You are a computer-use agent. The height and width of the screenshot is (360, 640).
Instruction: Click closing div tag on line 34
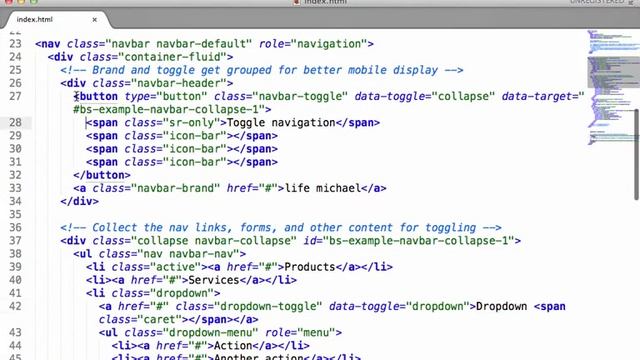(x=80, y=201)
